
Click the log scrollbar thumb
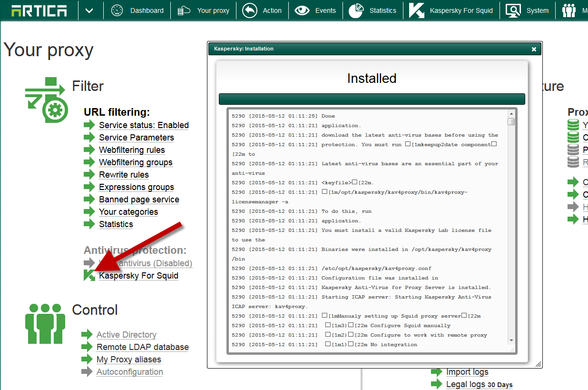pos(511,122)
